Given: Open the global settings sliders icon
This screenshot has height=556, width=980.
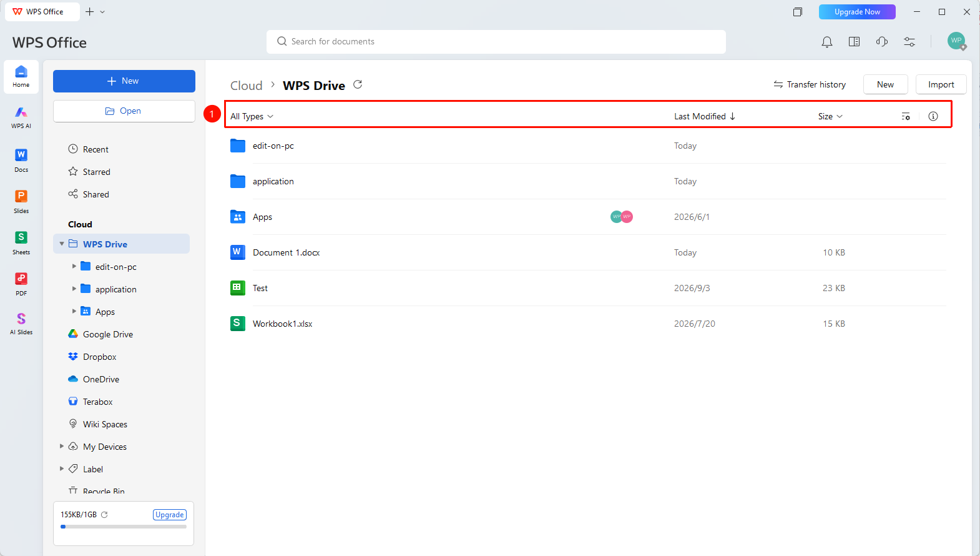Looking at the screenshot, I should pos(909,42).
